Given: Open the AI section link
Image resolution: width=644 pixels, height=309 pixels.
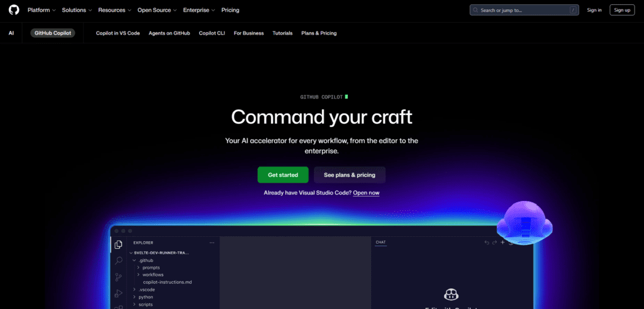Looking at the screenshot, I should pyautogui.click(x=11, y=33).
